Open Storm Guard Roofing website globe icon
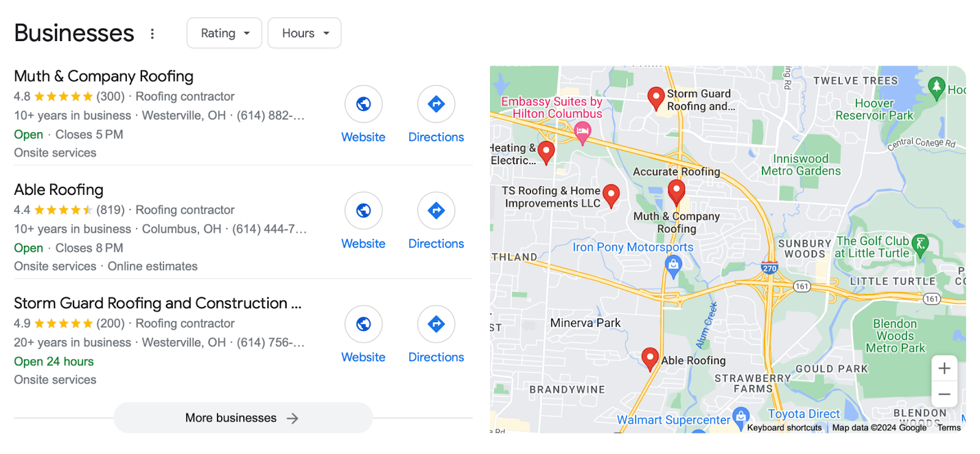The width and height of the screenshot is (980, 454). point(363,324)
